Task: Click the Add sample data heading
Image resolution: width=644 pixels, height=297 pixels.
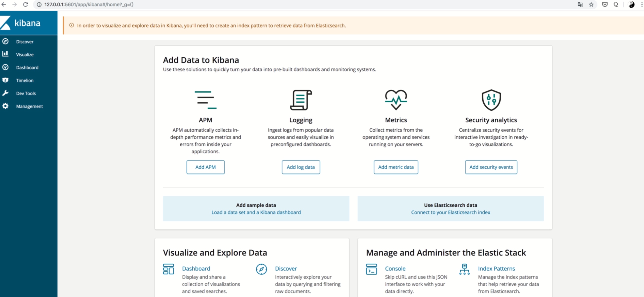Action: coord(256,205)
